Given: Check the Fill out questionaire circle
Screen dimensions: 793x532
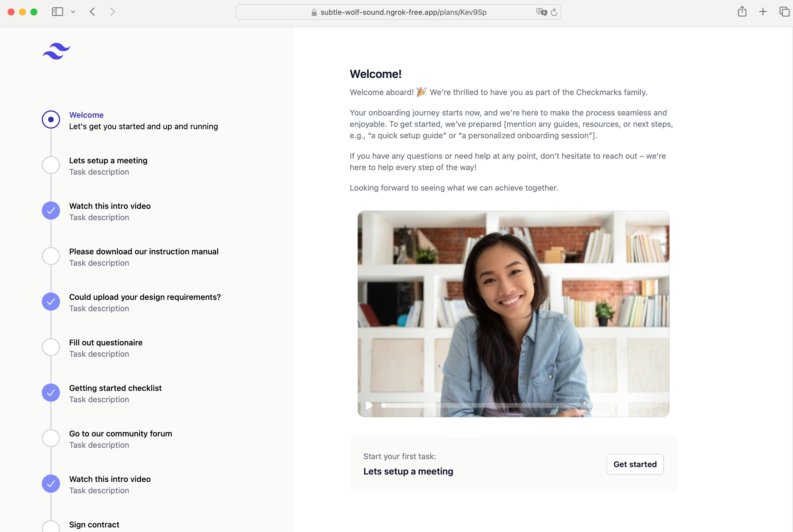Looking at the screenshot, I should (x=51, y=347).
